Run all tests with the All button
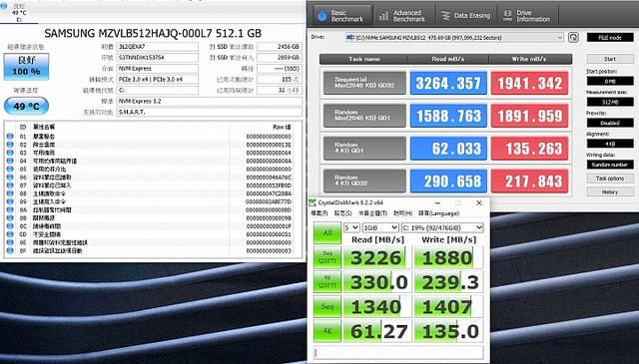 tap(327, 233)
